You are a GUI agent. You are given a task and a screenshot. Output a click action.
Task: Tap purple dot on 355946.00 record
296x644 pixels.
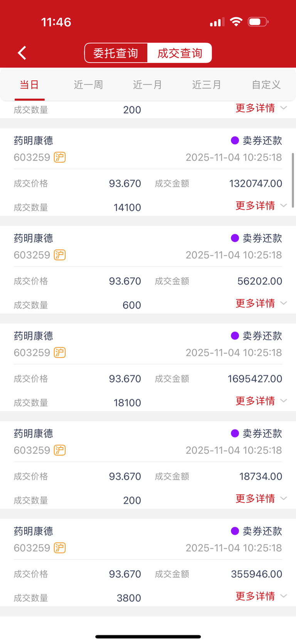pos(235,531)
